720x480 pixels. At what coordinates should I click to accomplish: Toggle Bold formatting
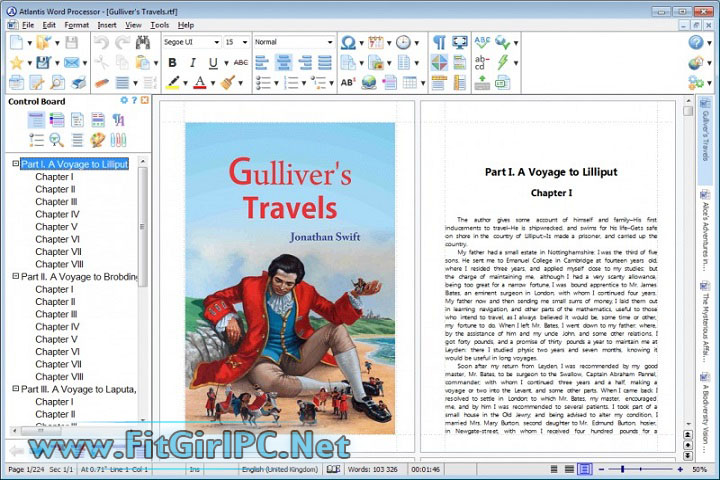(x=172, y=62)
